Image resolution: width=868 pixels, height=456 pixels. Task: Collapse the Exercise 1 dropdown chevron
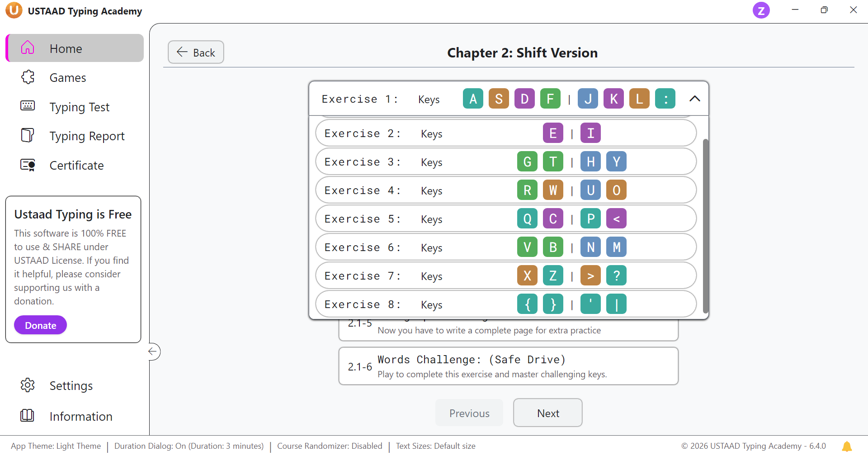[694, 99]
